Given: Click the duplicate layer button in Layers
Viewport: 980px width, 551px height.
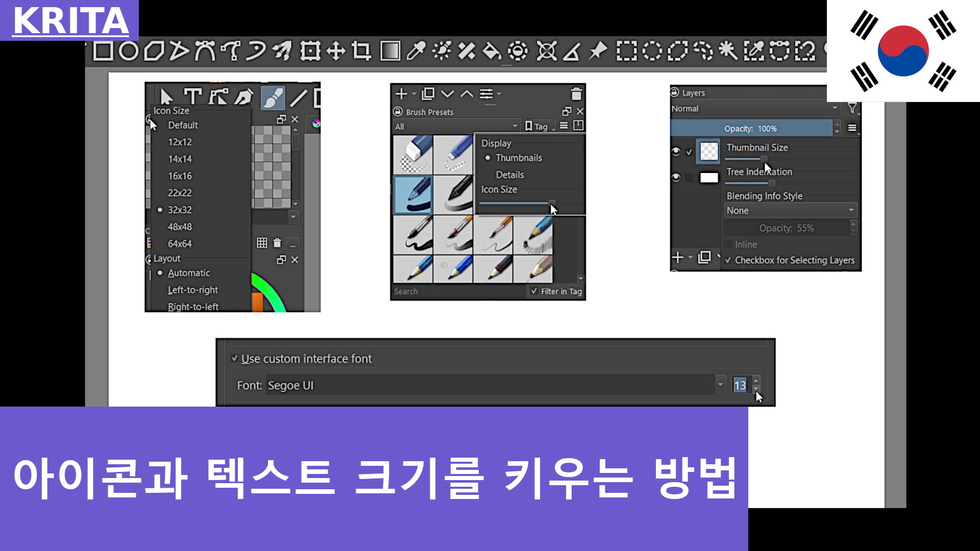Looking at the screenshot, I should 704,257.
